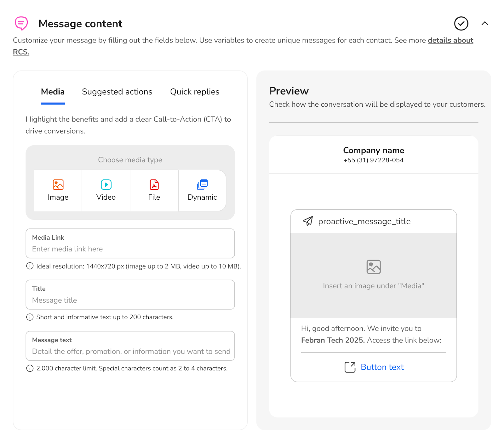Click the info icon beside Ideal resolution

[30, 266]
